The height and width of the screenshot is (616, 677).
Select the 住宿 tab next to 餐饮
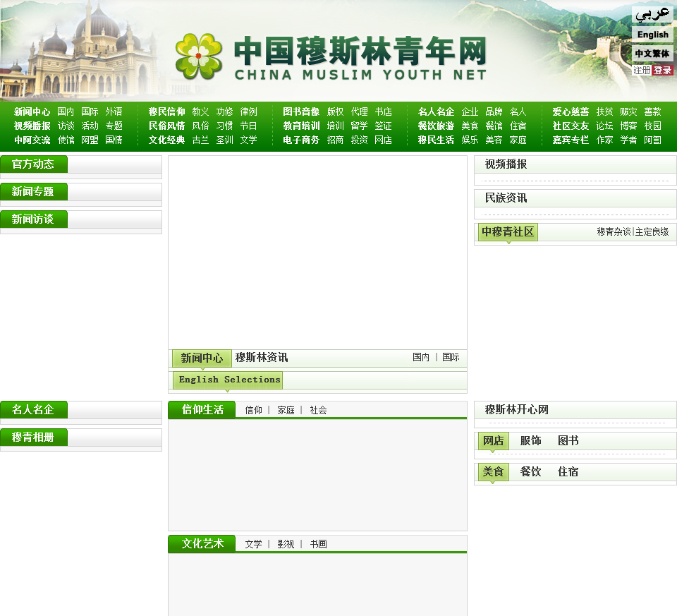[568, 472]
